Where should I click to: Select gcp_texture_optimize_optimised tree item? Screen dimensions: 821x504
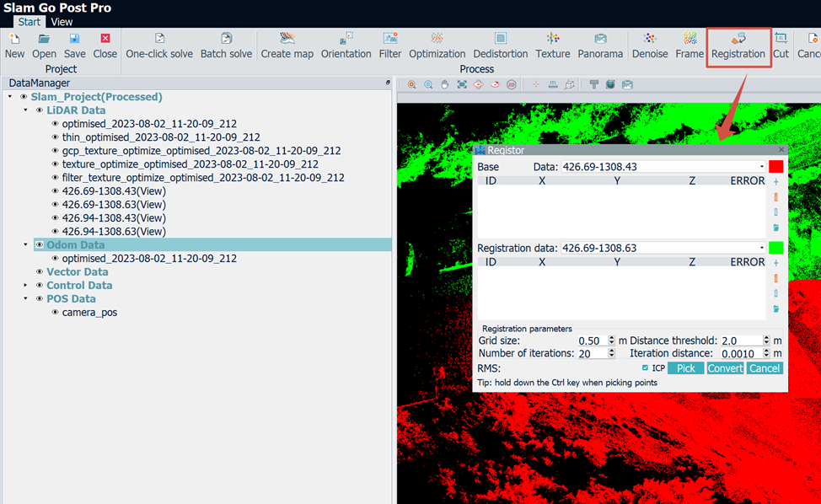pyautogui.click(x=201, y=151)
